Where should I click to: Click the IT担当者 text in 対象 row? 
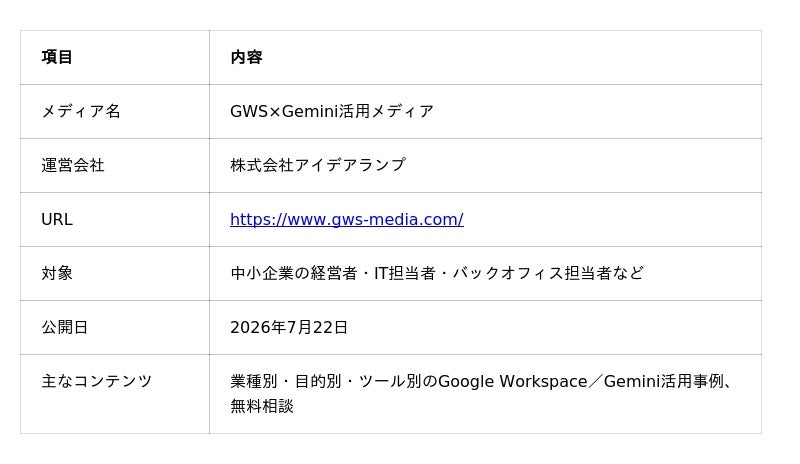click(405, 273)
